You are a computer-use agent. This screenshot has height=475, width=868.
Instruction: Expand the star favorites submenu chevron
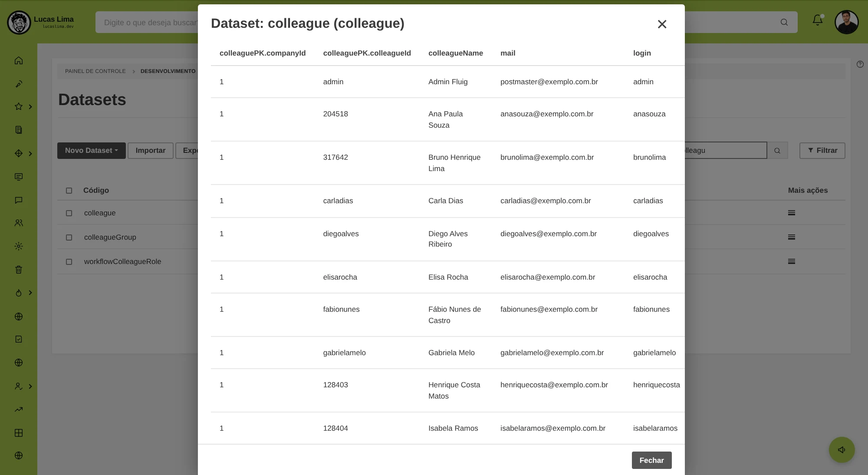pos(30,106)
